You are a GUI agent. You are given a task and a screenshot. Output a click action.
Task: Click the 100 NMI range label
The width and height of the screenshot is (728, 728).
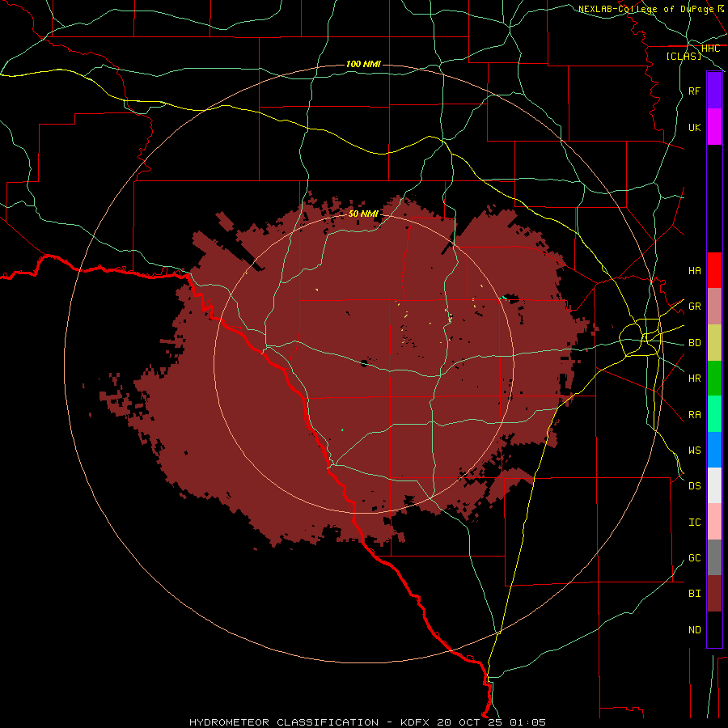click(x=363, y=64)
